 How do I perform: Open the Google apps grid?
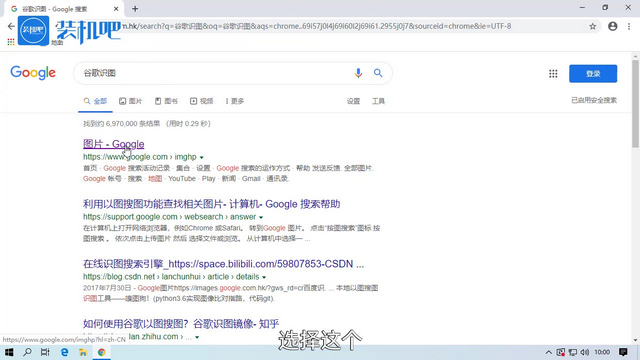[x=553, y=73]
